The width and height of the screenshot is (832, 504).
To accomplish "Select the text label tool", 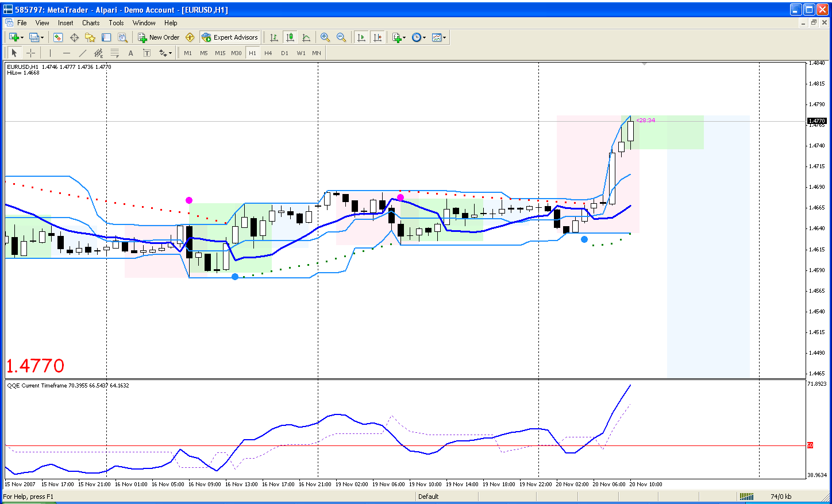I will [147, 53].
